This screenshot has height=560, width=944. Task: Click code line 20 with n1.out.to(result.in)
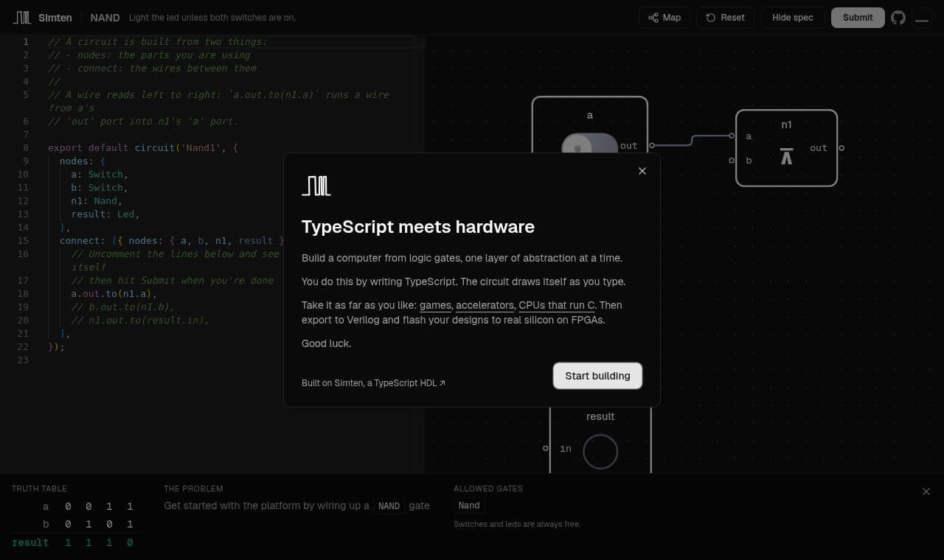pyautogui.click(x=140, y=321)
